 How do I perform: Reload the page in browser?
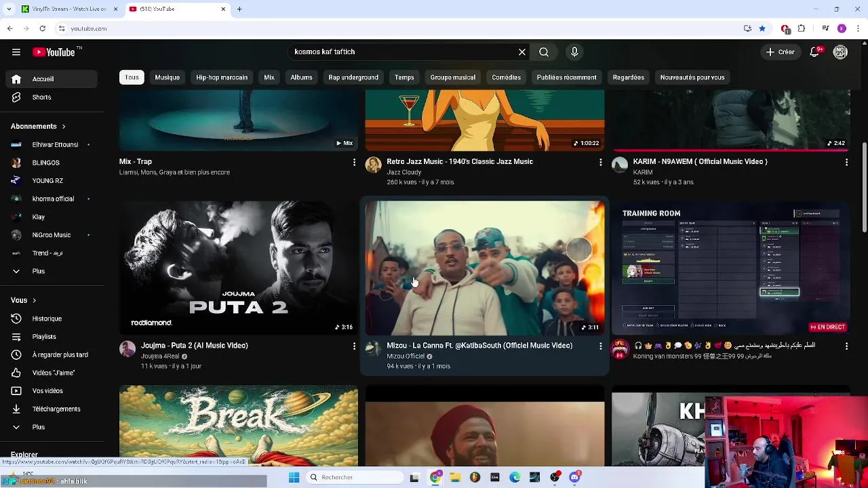pos(42,28)
